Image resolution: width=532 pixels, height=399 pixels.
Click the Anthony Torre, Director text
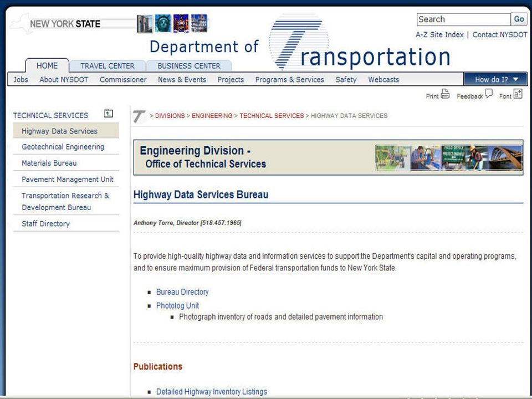point(187,223)
